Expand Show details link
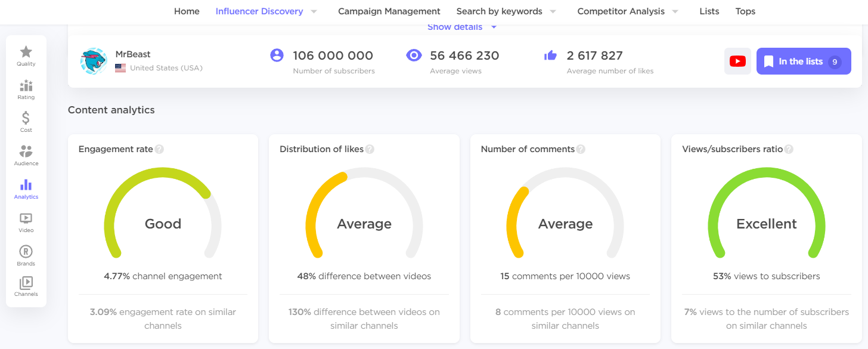The width and height of the screenshot is (868, 349). 462,27
